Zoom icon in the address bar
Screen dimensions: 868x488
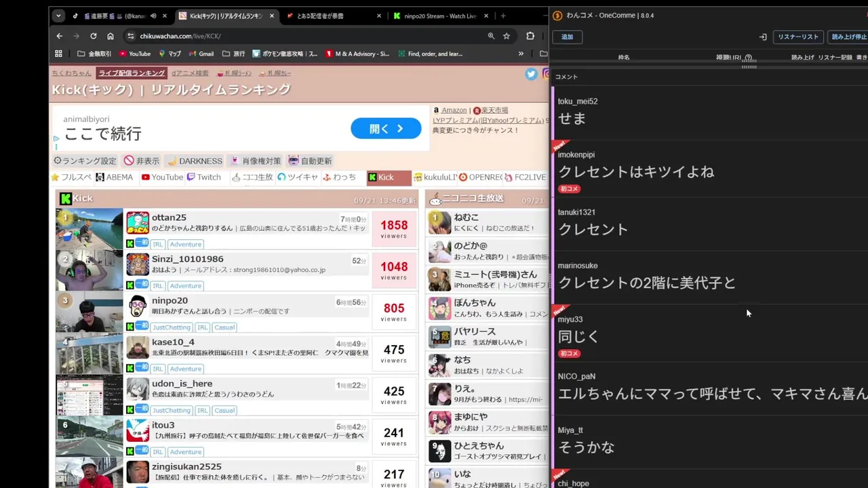tap(491, 36)
